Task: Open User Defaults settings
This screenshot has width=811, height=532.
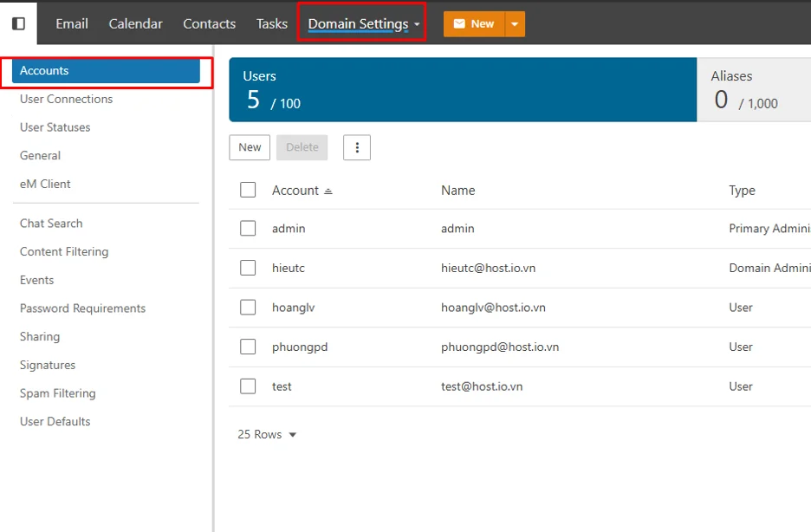Action: (x=55, y=422)
